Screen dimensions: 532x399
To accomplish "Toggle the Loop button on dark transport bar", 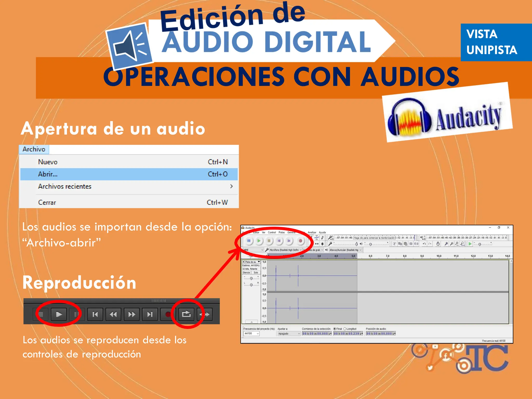I will point(186,314).
